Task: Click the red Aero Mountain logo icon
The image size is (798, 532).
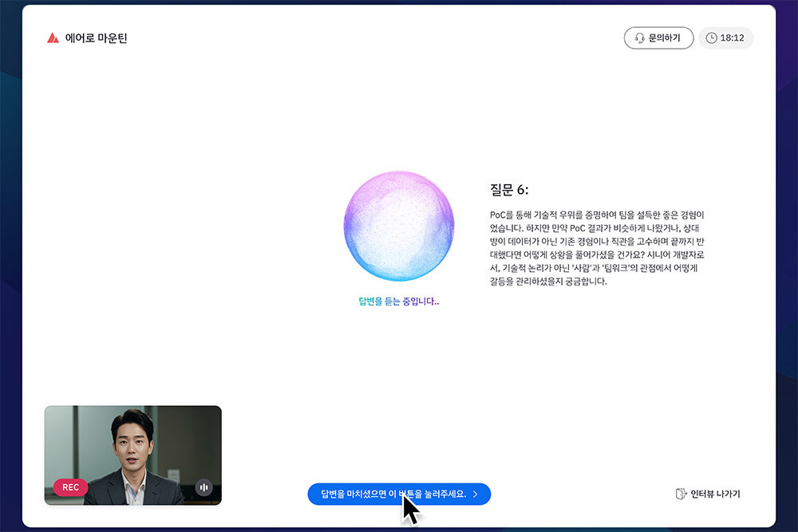Action: pos(53,38)
